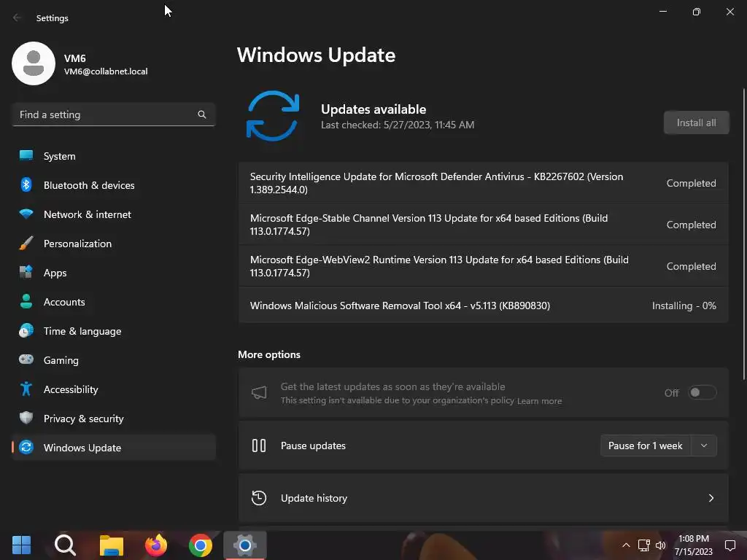Open the Windows Start menu
Image resolution: width=747 pixels, height=560 pixels.
click(x=21, y=545)
